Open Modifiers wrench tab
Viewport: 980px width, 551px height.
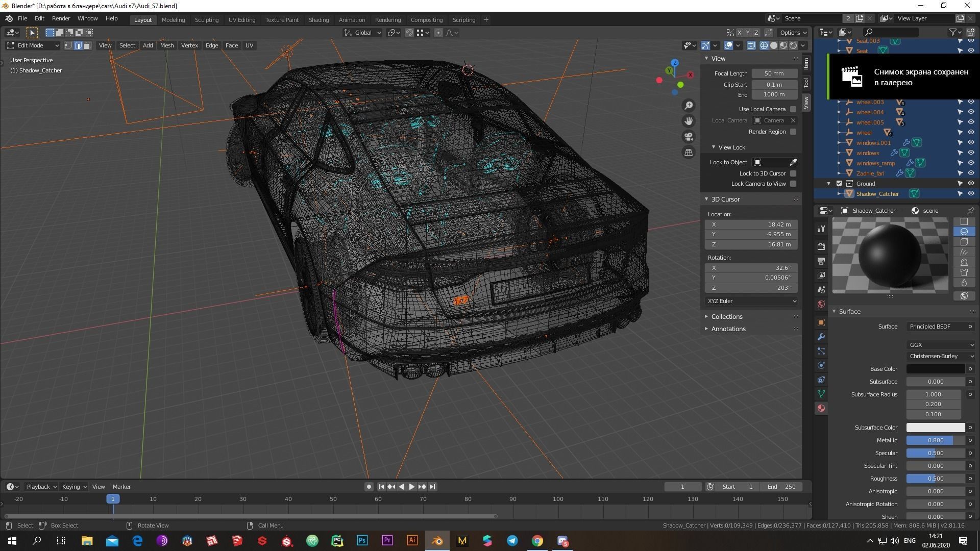[x=821, y=337]
